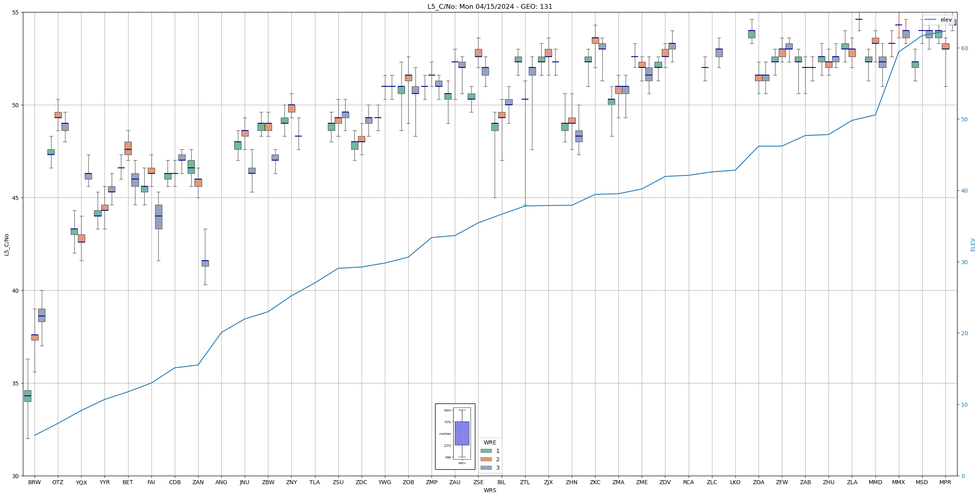980x497 pixels.
Task: Click the 'min' label in box plot key
Action: coord(448,457)
